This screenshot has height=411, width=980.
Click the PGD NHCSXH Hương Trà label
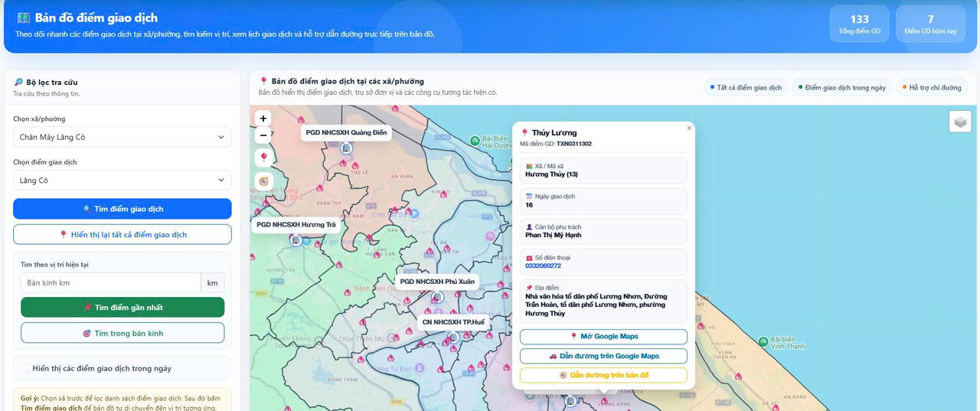coord(296,225)
